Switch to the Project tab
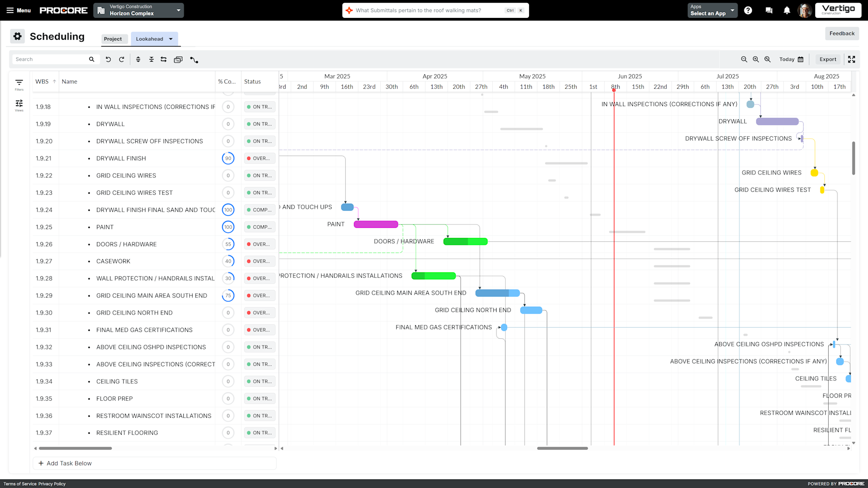 pos(114,39)
